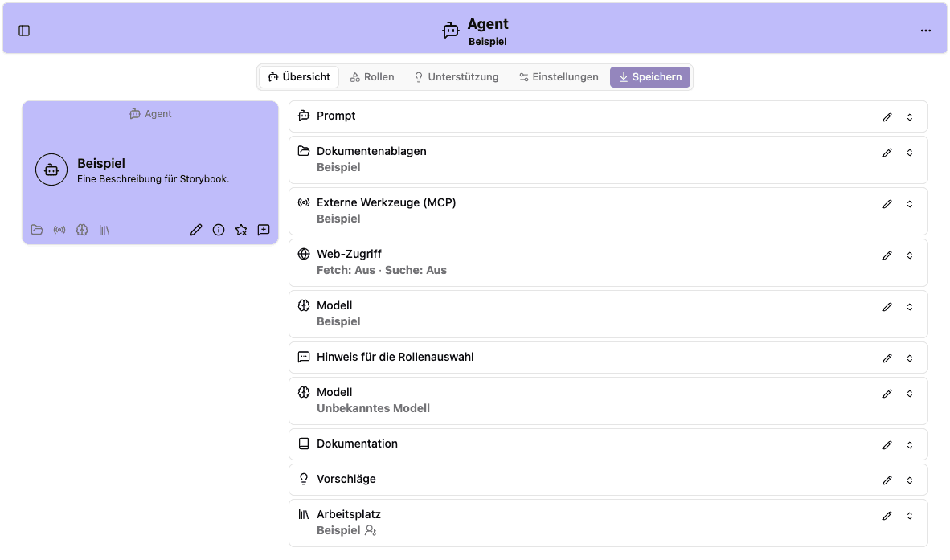Click the Hinweis für die Rollenauswahl title
This screenshot has height=560, width=950.
[x=395, y=358]
